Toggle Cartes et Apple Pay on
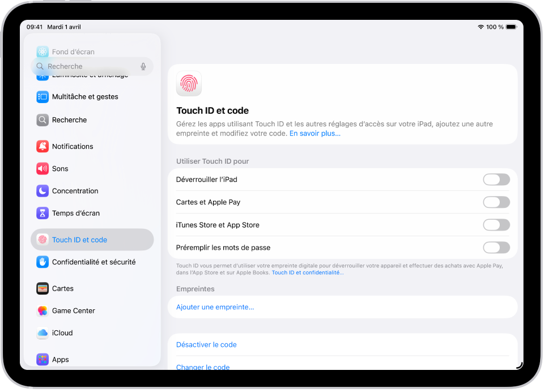This screenshot has height=392, width=544. coord(496,202)
